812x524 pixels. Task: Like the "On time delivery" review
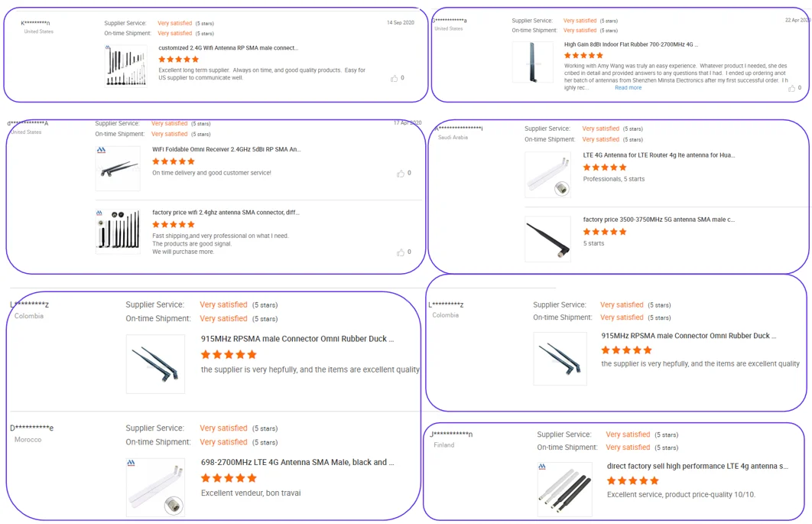pos(401,174)
